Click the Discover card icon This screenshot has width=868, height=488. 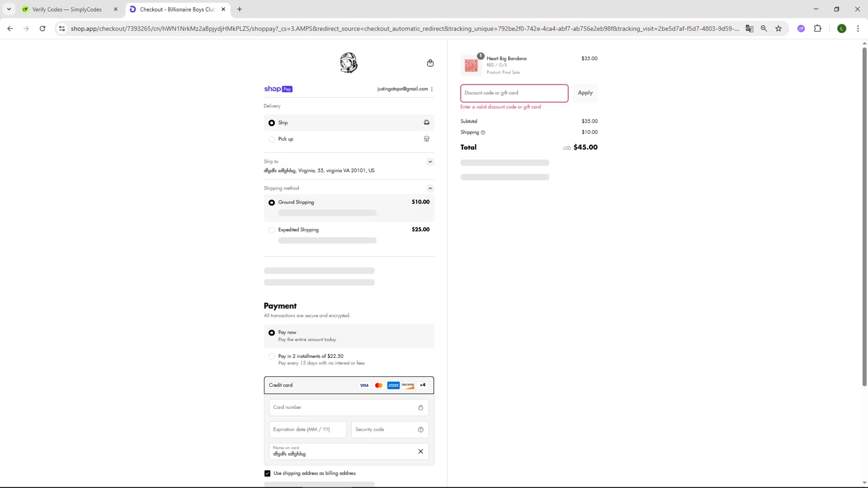tap(408, 385)
